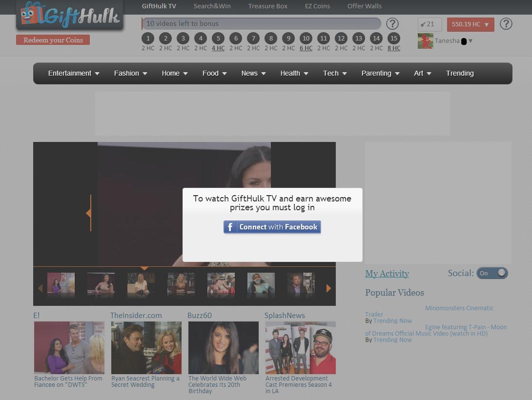532x400 pixels.
Task: Click the GiftHulk logo
Action: pyautogui.click(x=70, y=15)
